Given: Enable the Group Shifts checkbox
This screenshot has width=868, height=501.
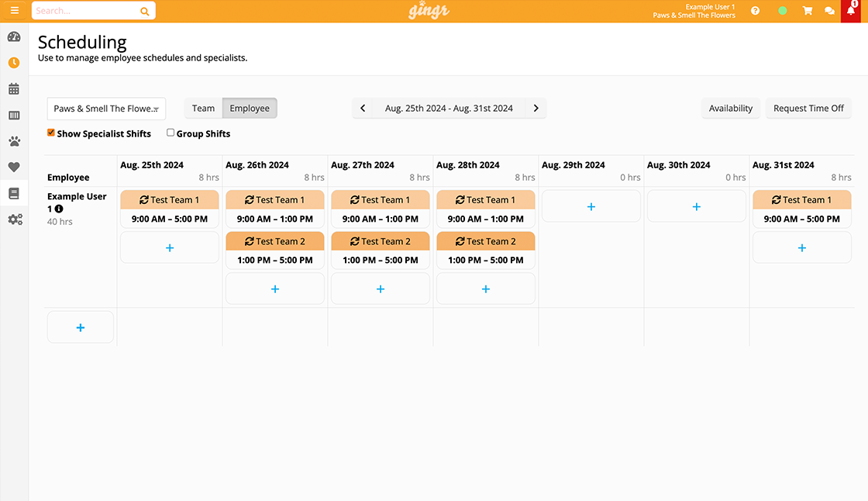Looking at the screenshot, I should click(x=170, y=133).
